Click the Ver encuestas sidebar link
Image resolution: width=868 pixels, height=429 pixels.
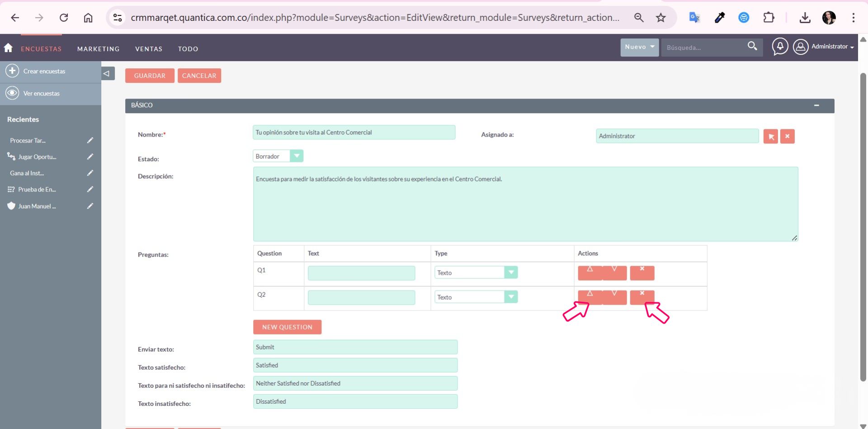pyautogui.click(x=41, y=94)
